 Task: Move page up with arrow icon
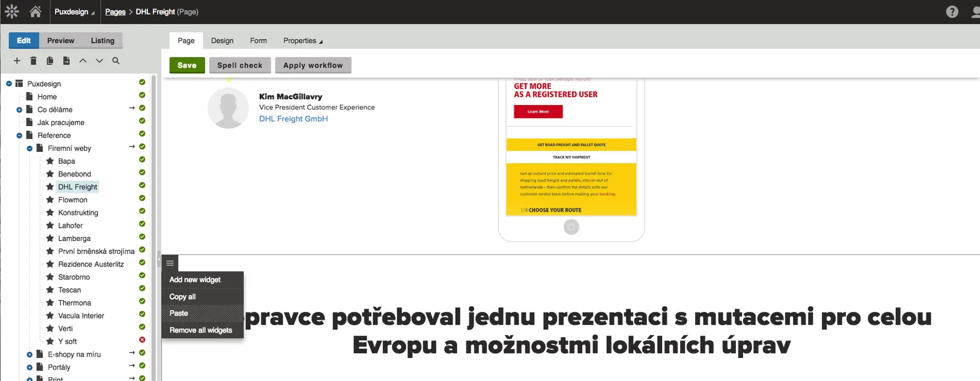tap(83, 61)
